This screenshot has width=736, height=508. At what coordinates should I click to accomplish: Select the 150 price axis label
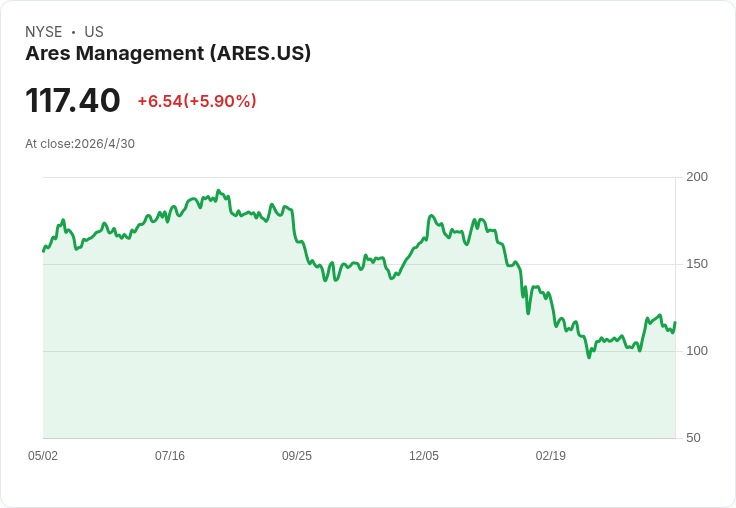697,264
